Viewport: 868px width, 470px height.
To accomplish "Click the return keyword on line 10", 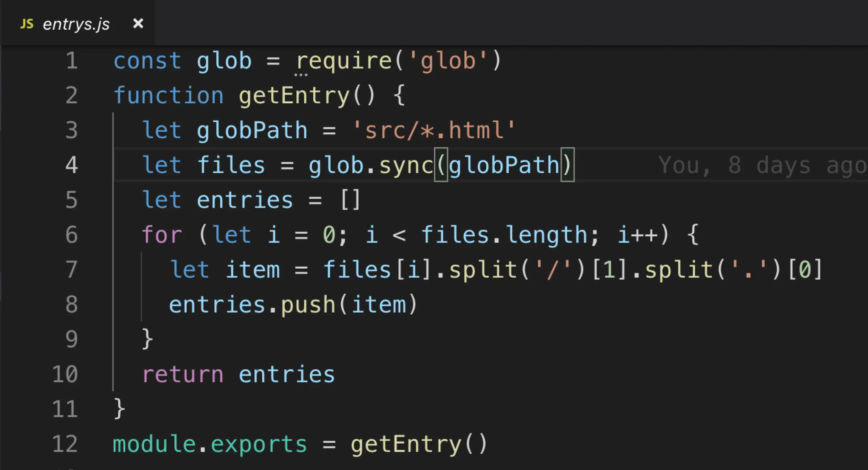I will point(183,374).
